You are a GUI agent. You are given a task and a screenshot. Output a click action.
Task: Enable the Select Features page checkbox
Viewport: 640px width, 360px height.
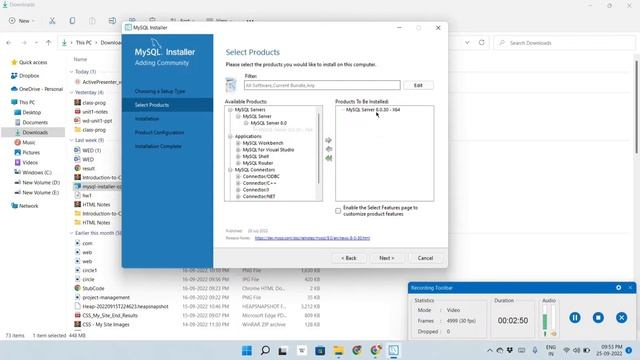[338, 211]
